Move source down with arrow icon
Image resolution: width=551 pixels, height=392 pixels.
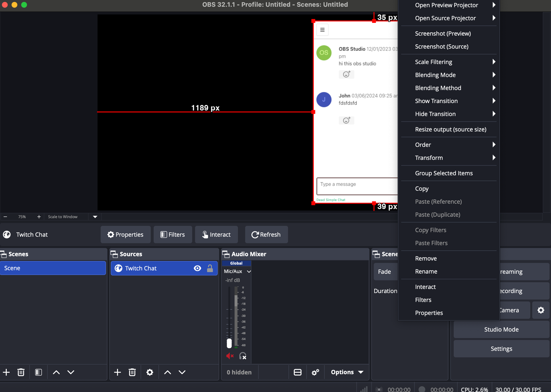point(182,372)
